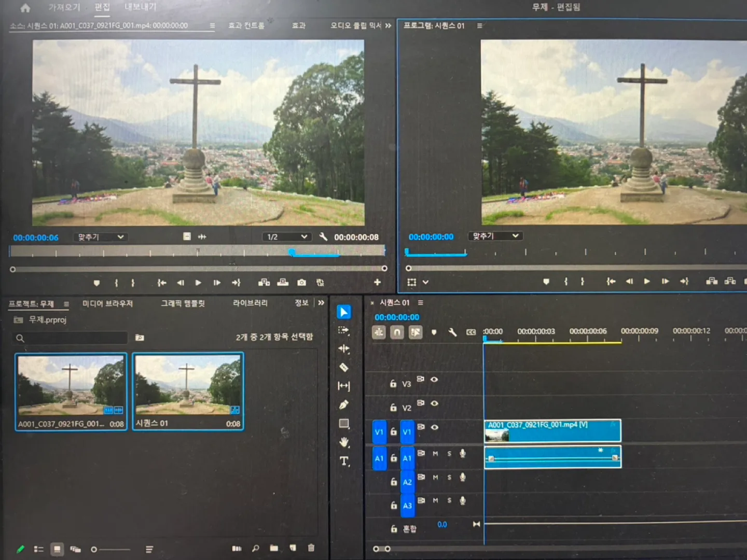Open the source monitor button editor plus
The image size is (747, 560).
(x=377, y=282)
